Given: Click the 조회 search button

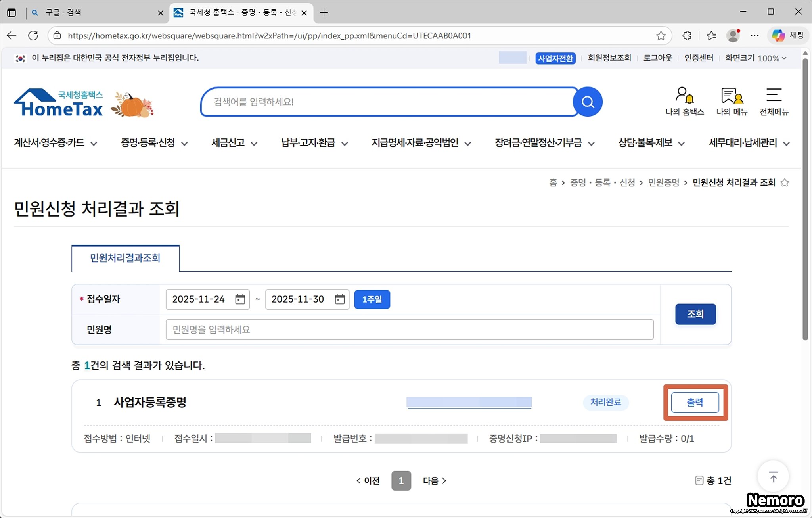Looking at the screenshot, I should (695, 314).
